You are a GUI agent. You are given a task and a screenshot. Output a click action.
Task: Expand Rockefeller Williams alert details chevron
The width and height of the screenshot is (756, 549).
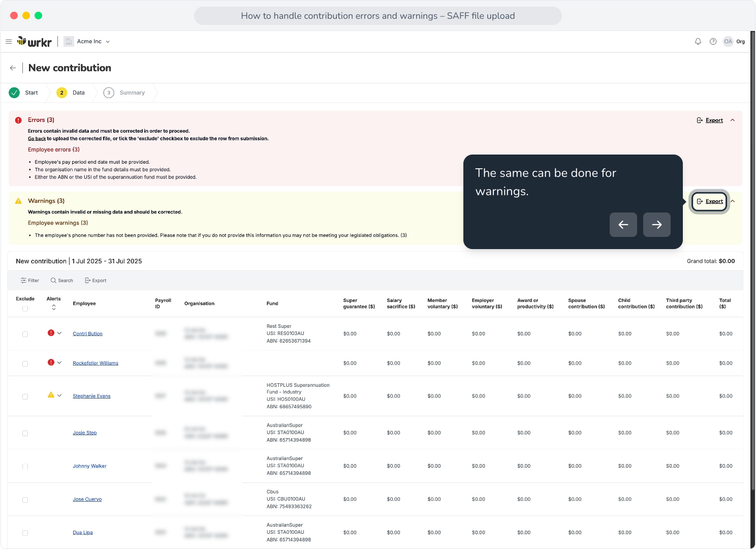pyautogui.click(x=59, y=363)
